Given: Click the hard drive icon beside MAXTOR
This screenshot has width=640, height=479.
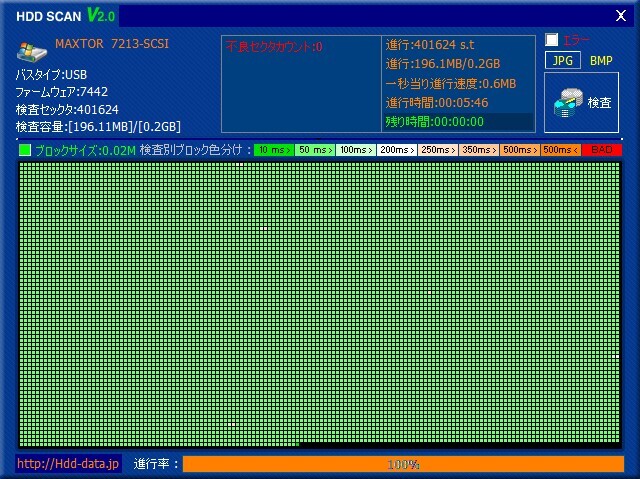Looking at the screenshot, I should 32,51.
